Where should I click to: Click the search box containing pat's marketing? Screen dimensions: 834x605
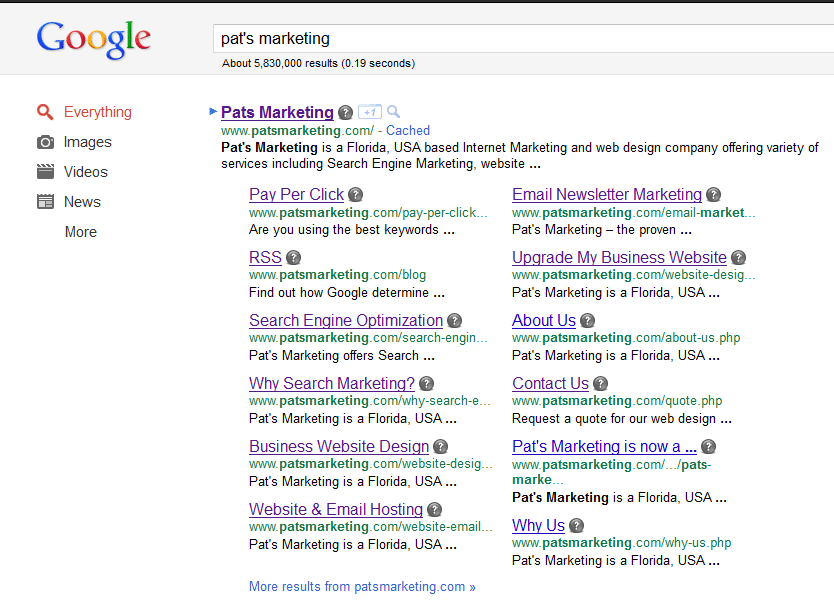click(x=520, y=39)
